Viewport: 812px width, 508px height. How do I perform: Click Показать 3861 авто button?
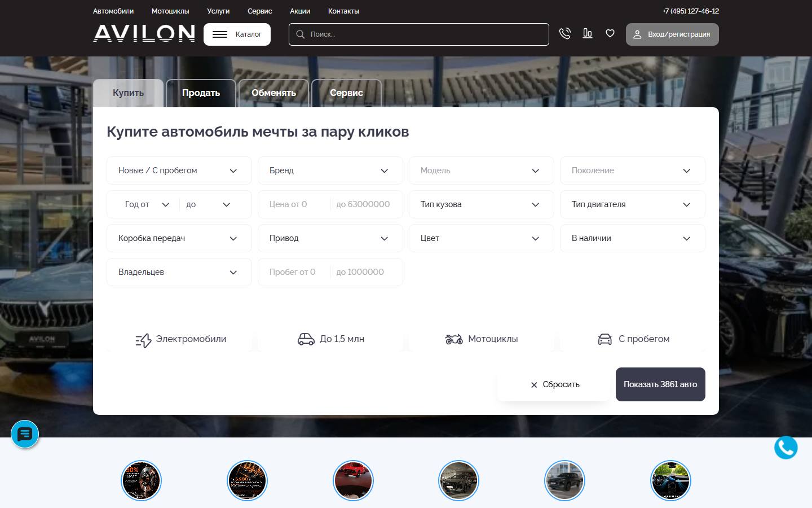coord(660,384)
